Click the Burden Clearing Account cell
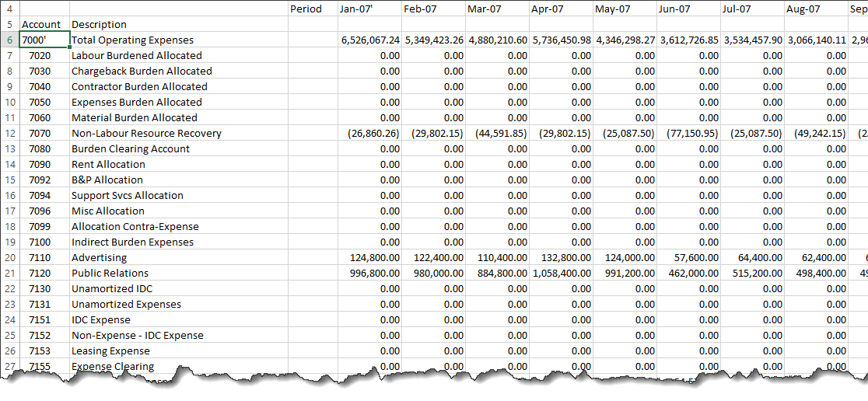The height and width of the screenshot is (401, 868). (131, 148)
